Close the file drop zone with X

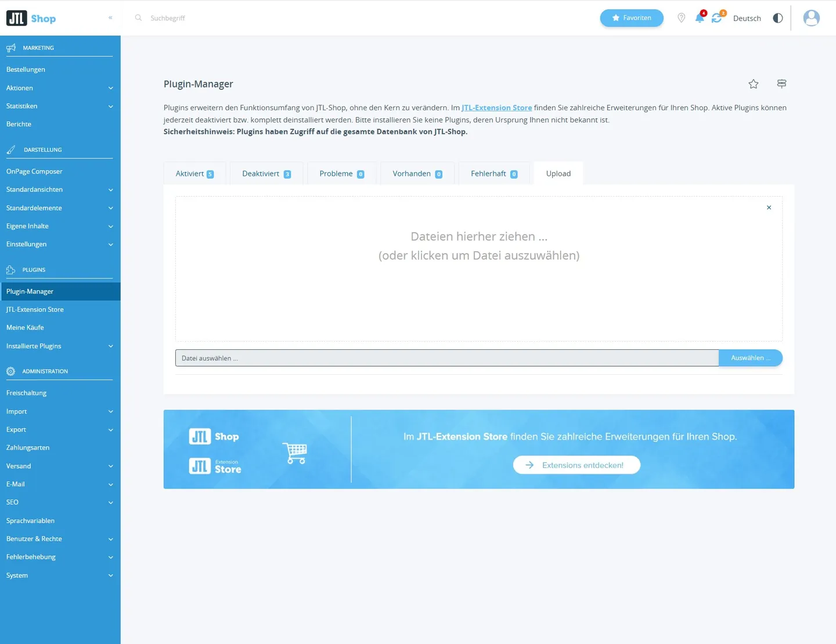[769, 208]
